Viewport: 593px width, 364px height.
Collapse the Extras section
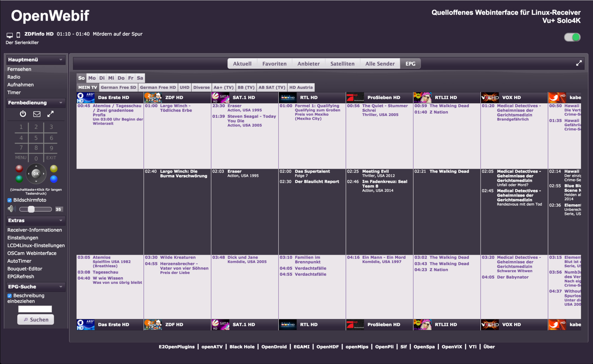61,220
